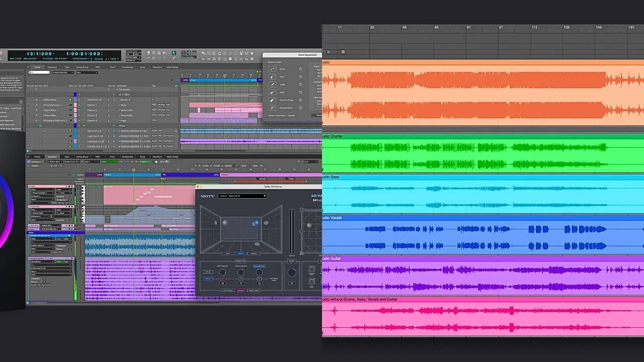This screenshot has width=644, height=362.
Task: Toggle the Bass checkbox in Stem Separation
Action: 300,77
